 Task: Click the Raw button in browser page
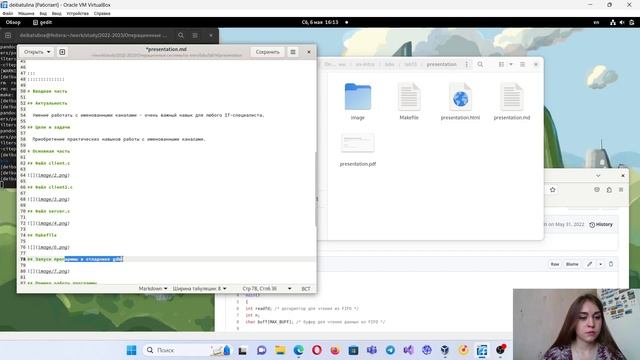tap(555, 264)
